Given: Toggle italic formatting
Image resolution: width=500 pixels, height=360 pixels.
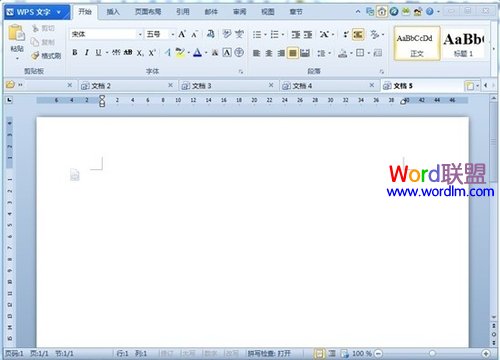Looking at the screenshot, I should 87,52.
